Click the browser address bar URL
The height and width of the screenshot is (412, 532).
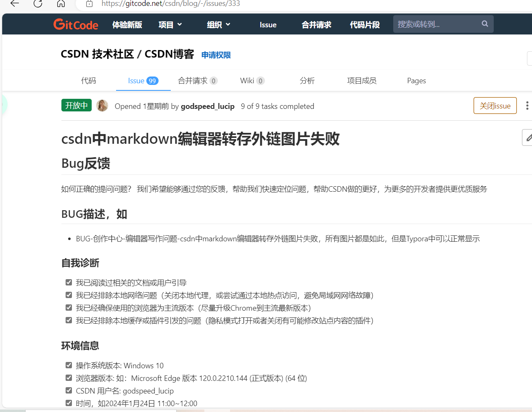[x=171, y=4]
